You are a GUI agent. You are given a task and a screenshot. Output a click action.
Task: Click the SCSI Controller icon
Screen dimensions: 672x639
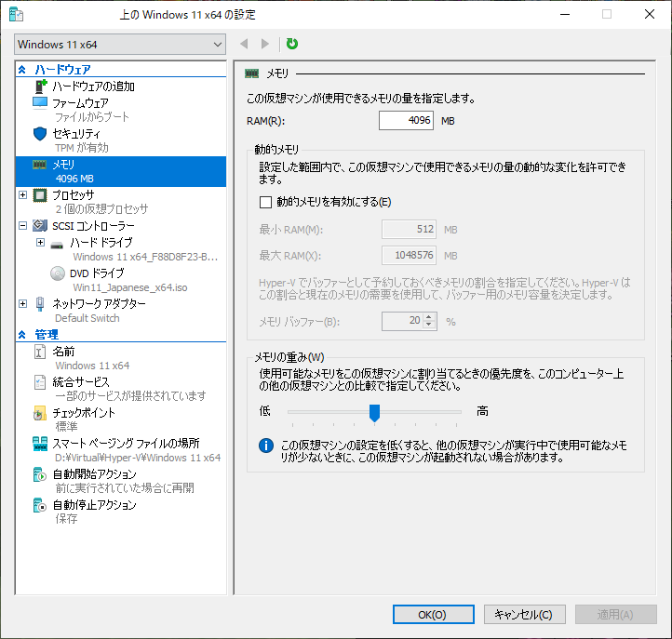point(40,225)
